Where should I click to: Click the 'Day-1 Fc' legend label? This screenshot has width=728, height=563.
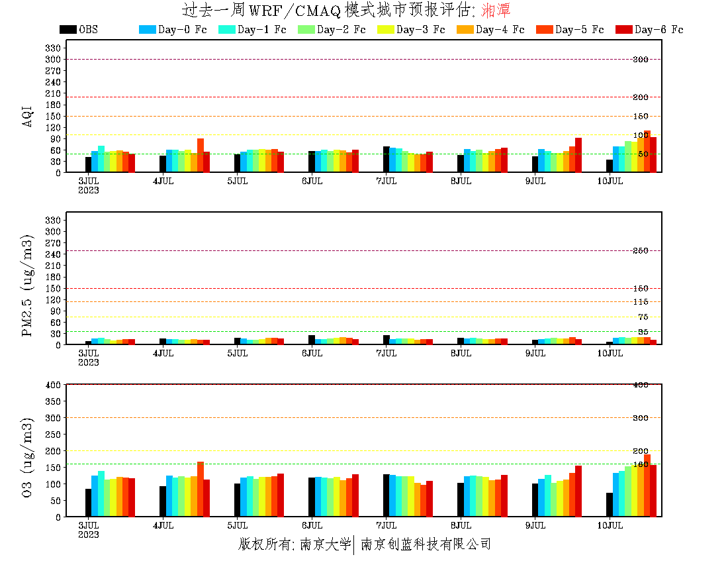(262, 29)
